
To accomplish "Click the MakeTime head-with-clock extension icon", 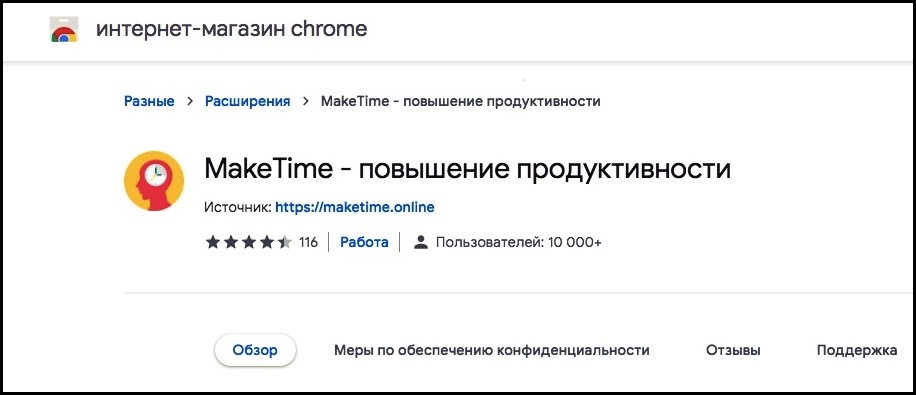I will click(x=154, y=181).
